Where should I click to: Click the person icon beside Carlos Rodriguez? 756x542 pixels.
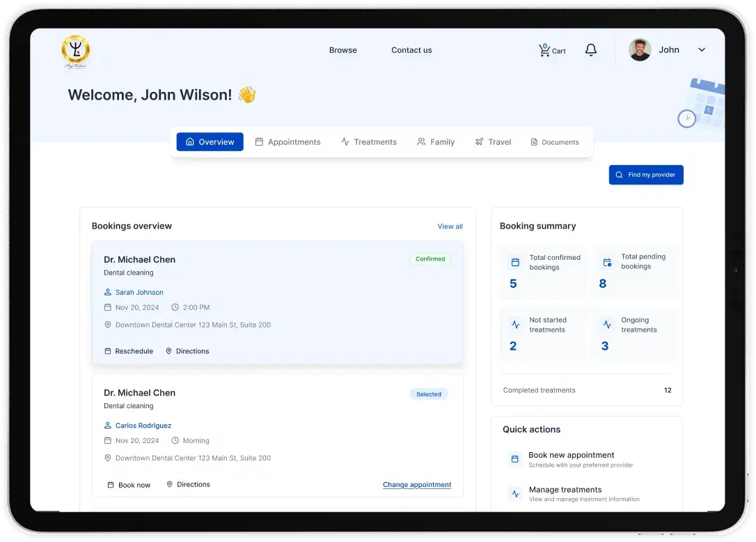pyautogui.click(x=107, y=425)
